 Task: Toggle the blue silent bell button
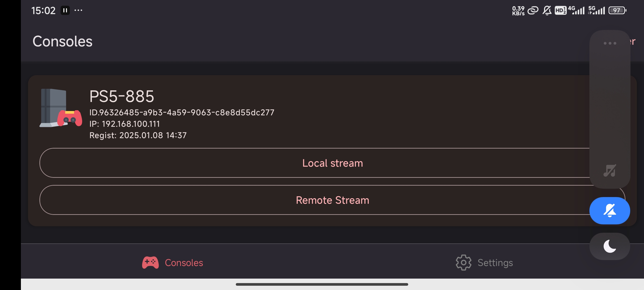[610, 210]
